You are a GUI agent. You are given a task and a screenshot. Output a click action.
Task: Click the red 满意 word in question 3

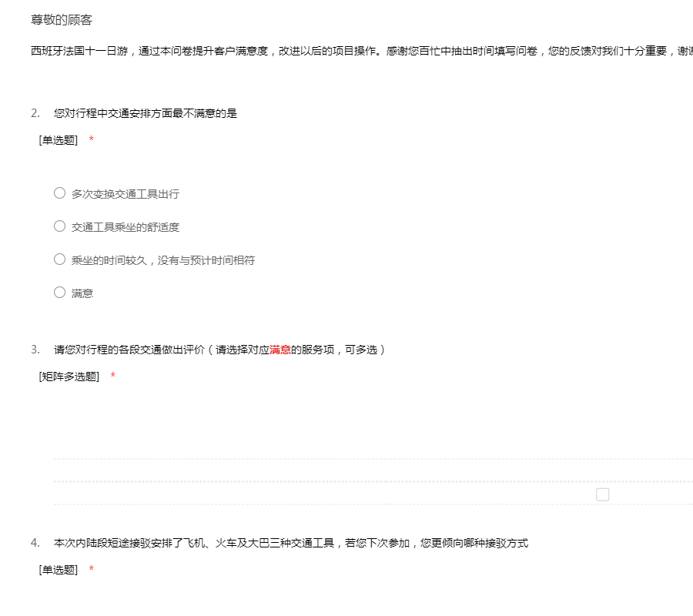click(x=280, y=350)
